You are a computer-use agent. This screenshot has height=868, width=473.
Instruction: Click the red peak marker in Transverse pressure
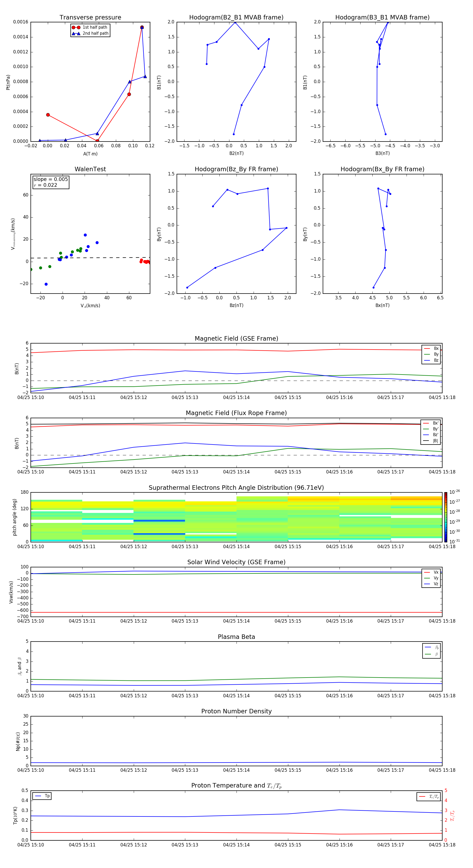(x=142, y=27)
